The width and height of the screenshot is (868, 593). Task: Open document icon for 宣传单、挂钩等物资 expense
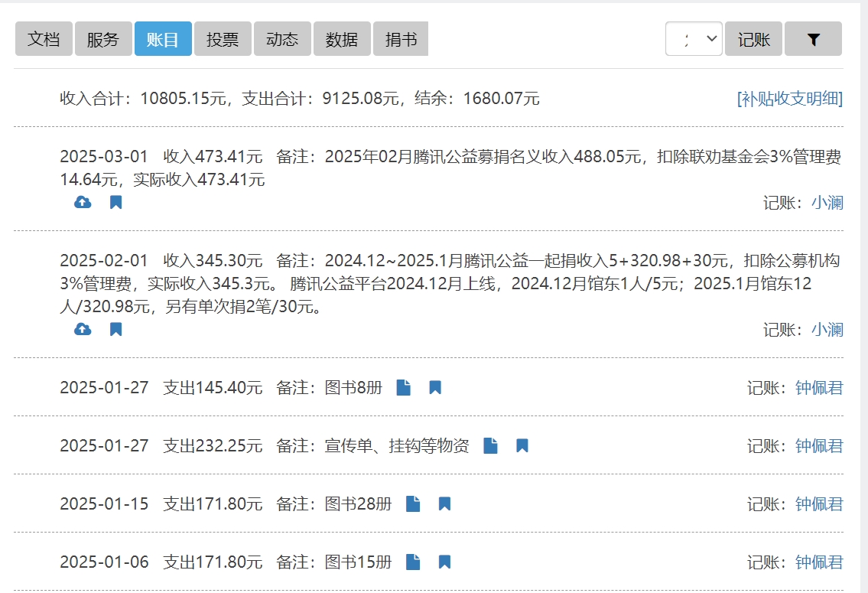[491, 446]
